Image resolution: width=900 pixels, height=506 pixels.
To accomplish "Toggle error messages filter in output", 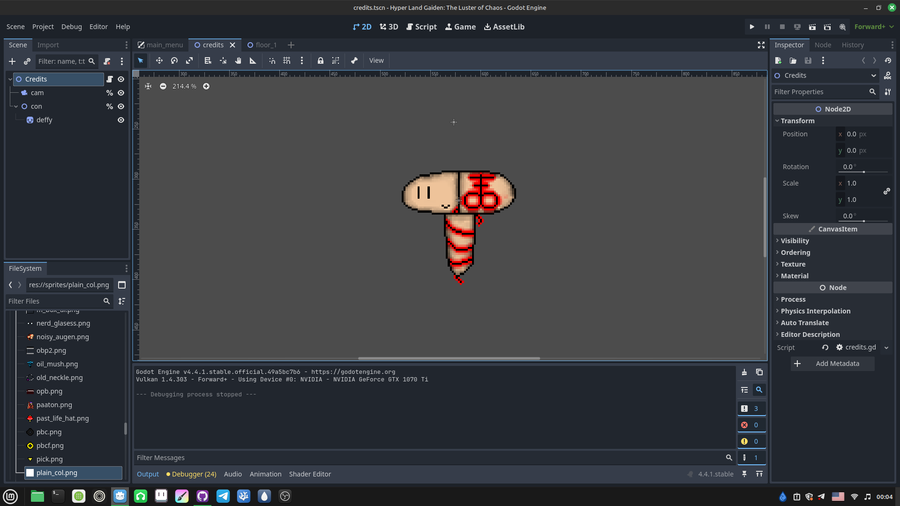I will coord(751,425).
